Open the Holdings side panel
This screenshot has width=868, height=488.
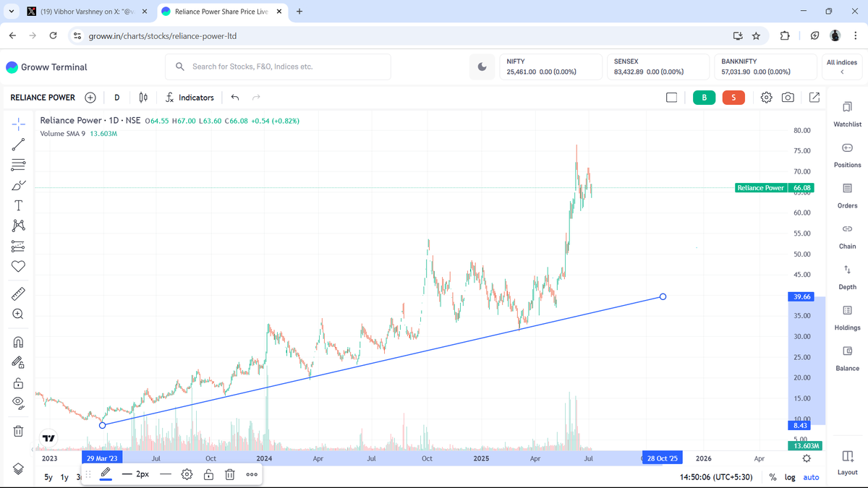(848, 317)
